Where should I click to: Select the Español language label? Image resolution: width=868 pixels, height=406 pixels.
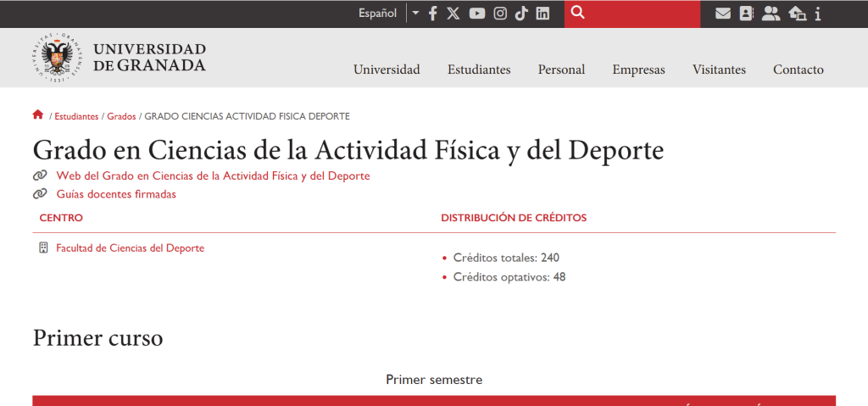pos(377,14)
